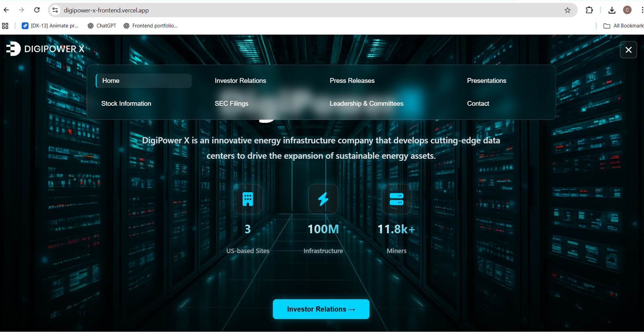
Task: Open the All Bookmarks folder
Action: [x=623, y=26]
